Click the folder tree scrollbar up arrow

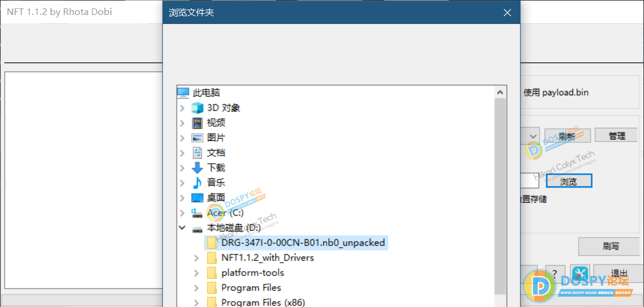pyautogui.click(x=500, y=92)
